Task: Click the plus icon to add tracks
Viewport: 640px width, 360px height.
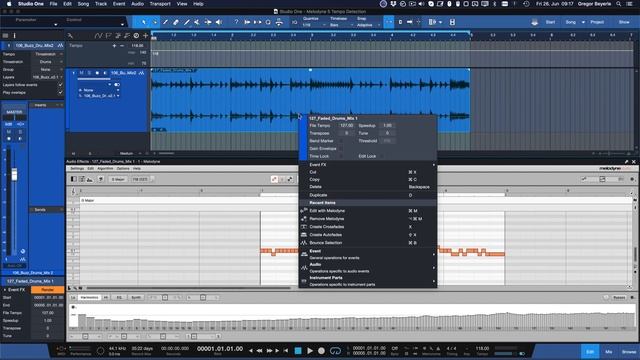Action: pos(145,36)
